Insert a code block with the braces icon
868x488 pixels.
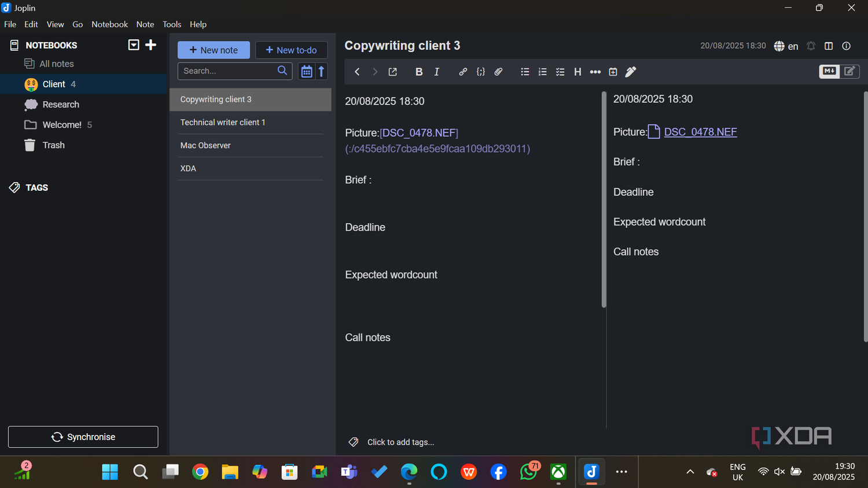pyautogui.click(x=480, y=72)
